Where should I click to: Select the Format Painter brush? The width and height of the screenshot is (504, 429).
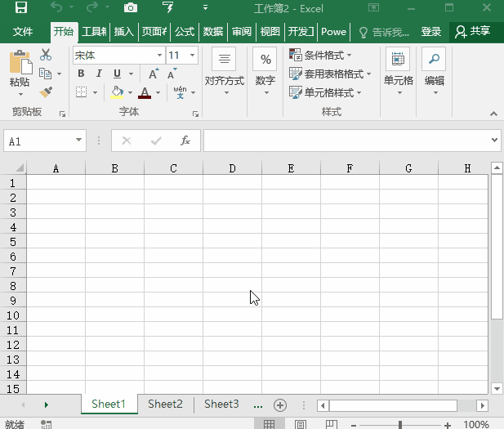click(46, 92)
